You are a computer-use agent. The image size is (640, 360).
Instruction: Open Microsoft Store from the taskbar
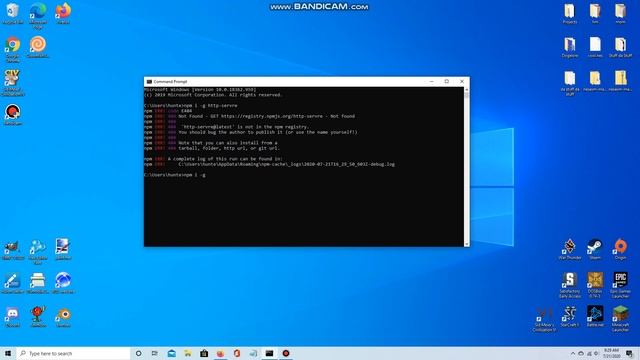click(204, 353)
